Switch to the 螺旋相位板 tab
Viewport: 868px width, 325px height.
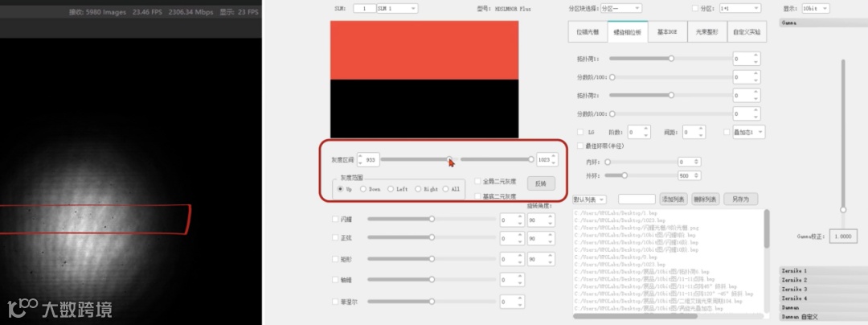pyautogui.click(x=627, y=32)
